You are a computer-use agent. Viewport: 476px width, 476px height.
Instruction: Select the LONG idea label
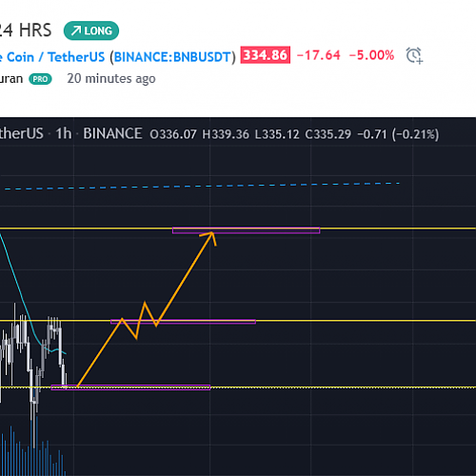pyautogui.click(x=91, y=30)
